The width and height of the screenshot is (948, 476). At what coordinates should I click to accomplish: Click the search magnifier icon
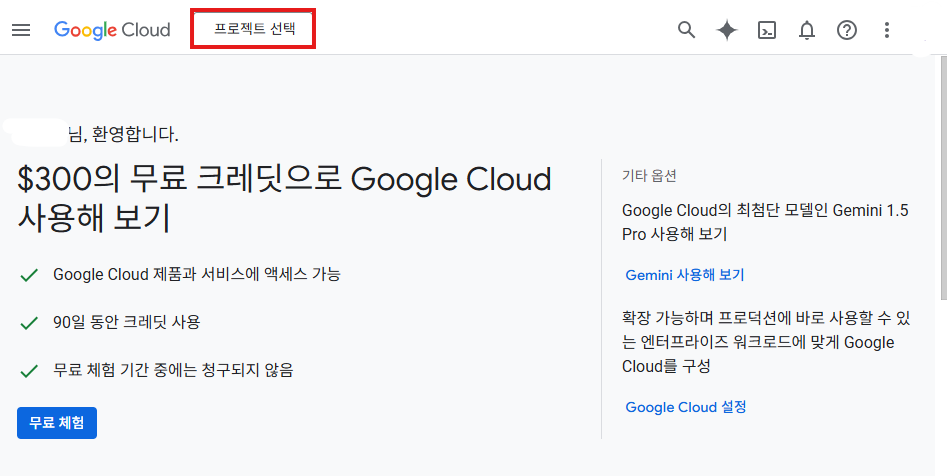coord(686,30)
